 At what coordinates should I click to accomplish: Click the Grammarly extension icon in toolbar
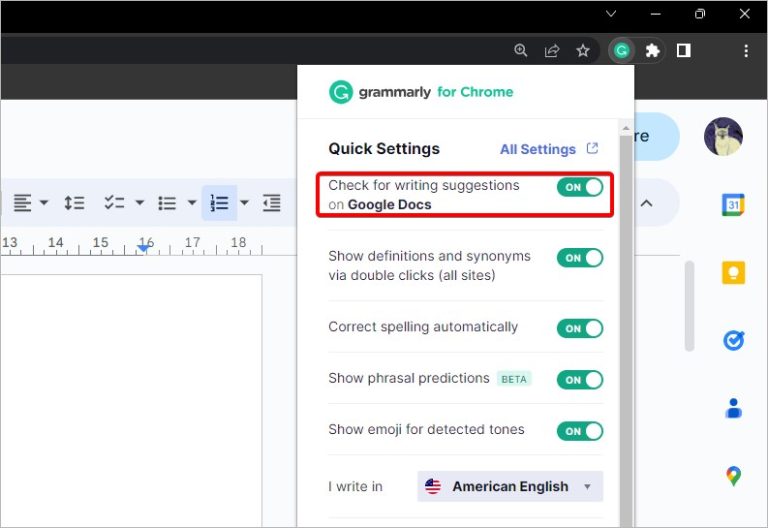click(x=622, y=50)
